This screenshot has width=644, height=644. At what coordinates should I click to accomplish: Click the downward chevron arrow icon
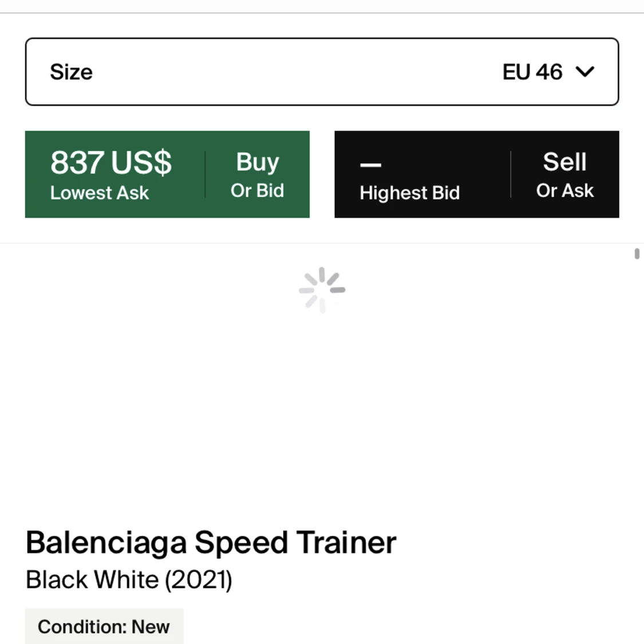[586, 72]
